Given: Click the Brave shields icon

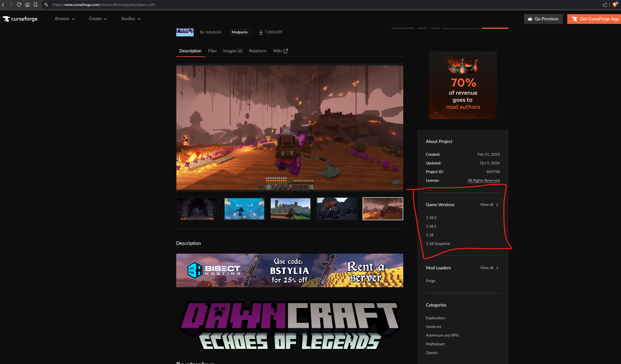Looking at the screenshot, I should click(615, 5).
